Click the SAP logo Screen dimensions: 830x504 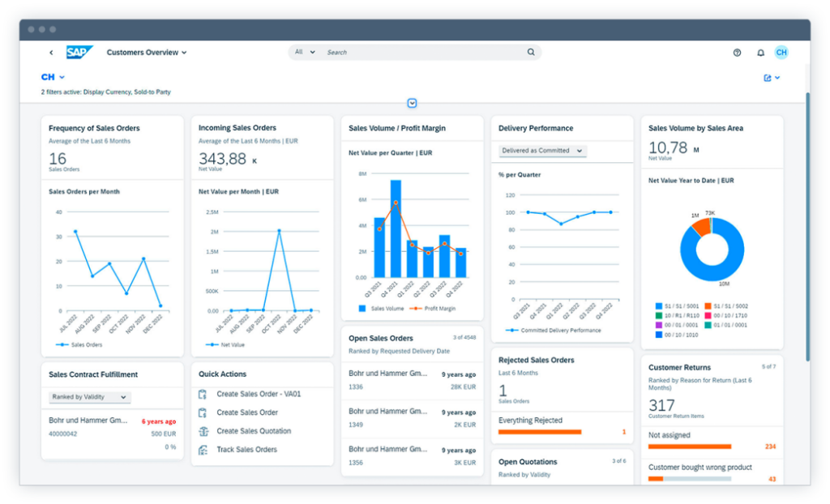(79, 52)
